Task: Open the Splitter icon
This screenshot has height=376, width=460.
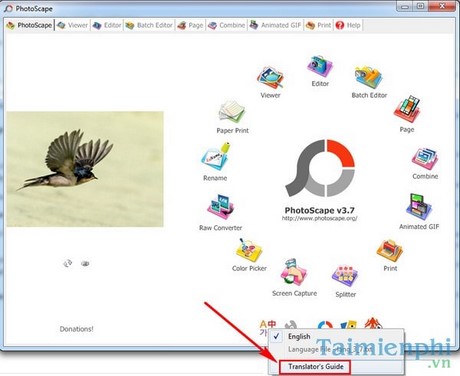Action: click(345, 276)
